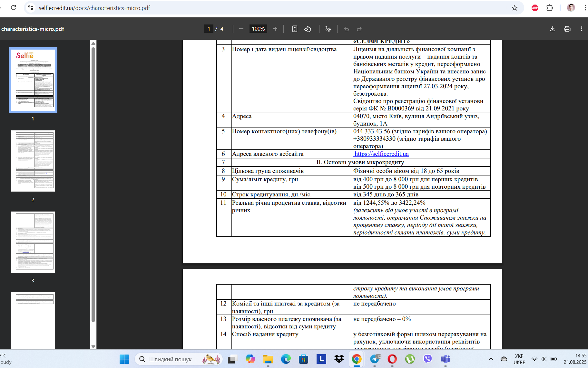Open Microsoft Teams from the taskbar

[445, 359]
